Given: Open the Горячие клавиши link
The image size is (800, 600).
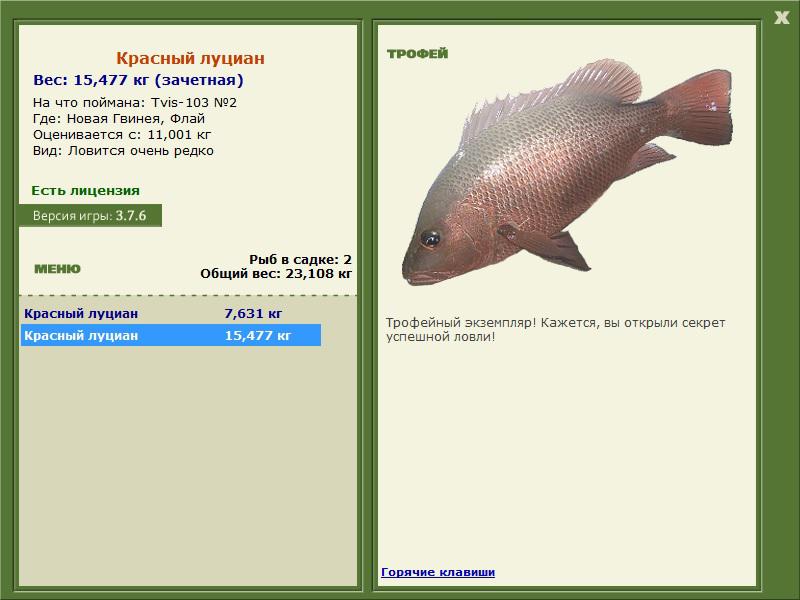Looking at the screenshot, I should 438,572.
